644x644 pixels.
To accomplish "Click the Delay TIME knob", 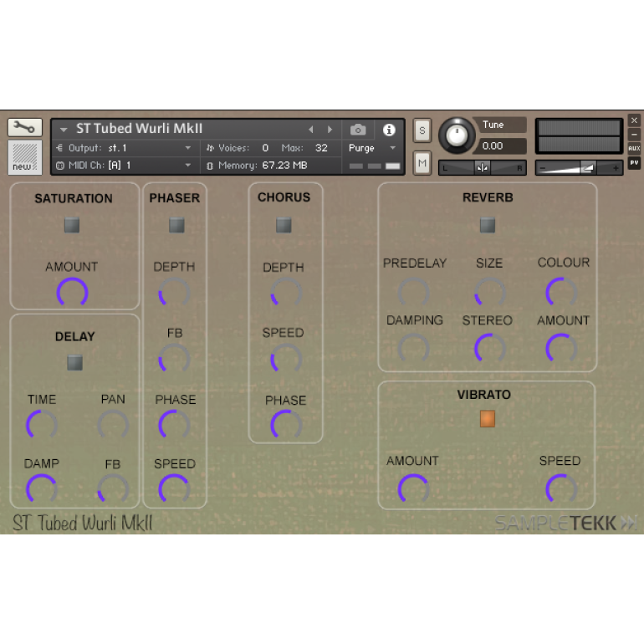I will [41, 425].
